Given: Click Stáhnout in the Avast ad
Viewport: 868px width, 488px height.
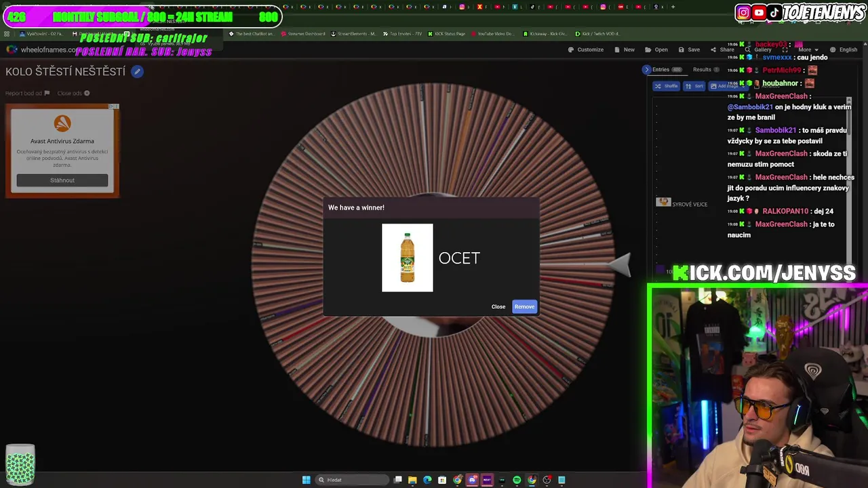Looking at the screenshot, I should pos(62,180).
